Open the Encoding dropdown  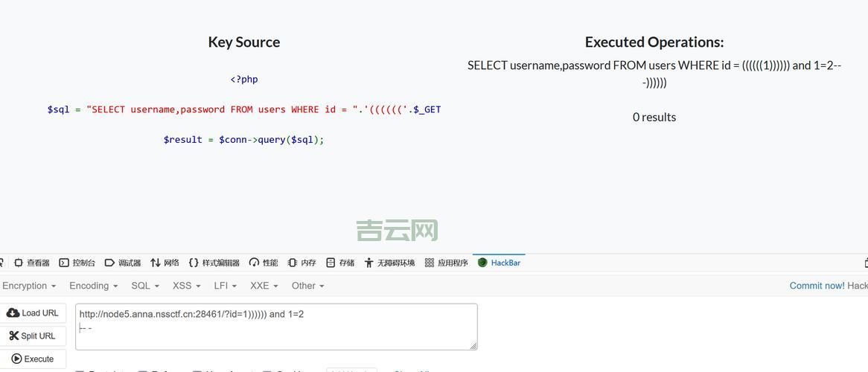(x=93, y=286)
